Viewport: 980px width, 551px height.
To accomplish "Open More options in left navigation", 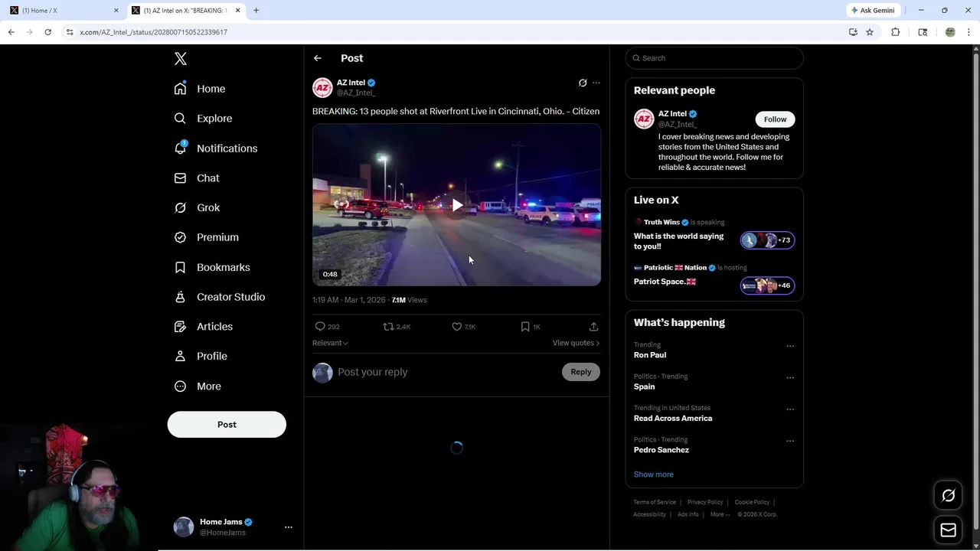I will tap(198, 386).
